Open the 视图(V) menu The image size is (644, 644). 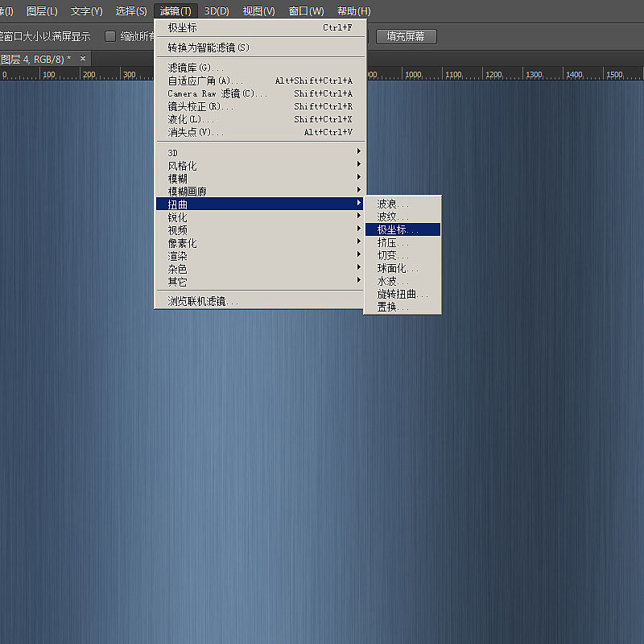point(258,11)
